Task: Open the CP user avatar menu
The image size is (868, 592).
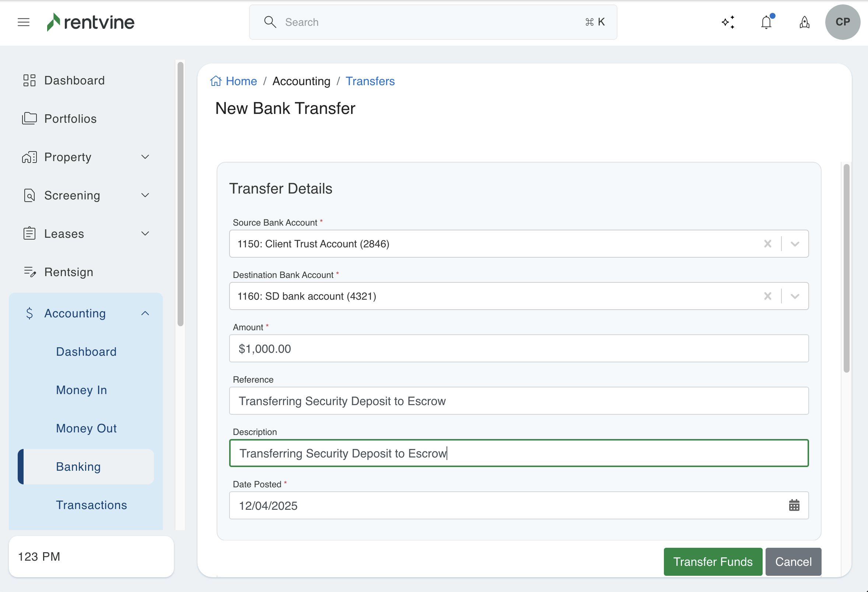Action: click(x=842, y=22)
